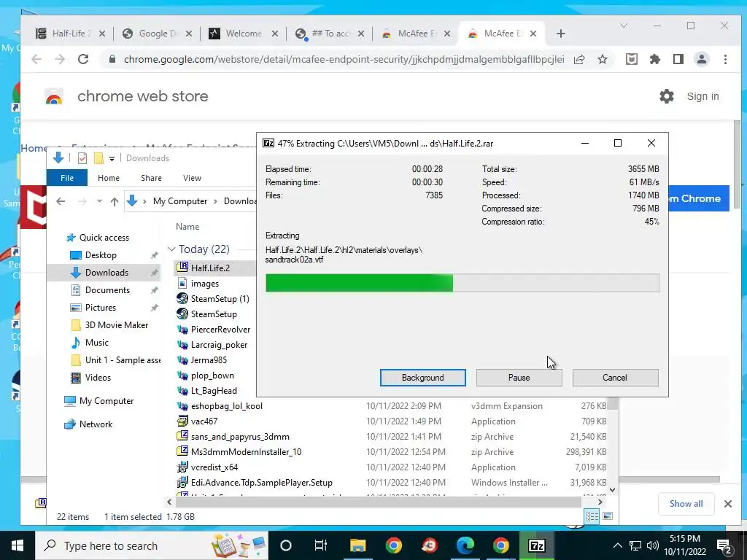
Task: Click the Name column header
Action: pos(187,227)
